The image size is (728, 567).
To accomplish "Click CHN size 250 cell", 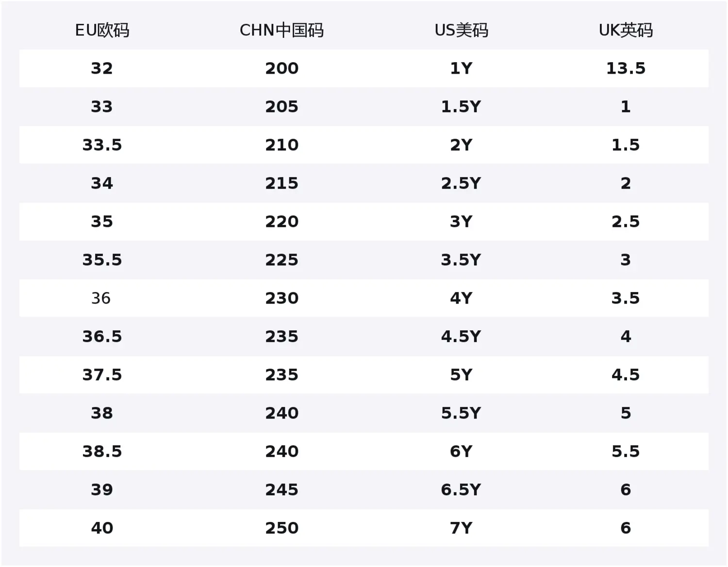I will click(x=281, y=528).
